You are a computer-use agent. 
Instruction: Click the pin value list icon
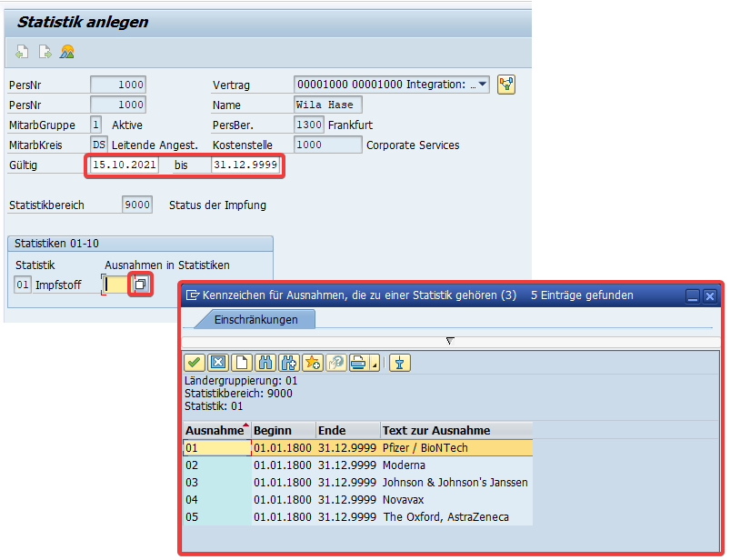pos(399,363)
